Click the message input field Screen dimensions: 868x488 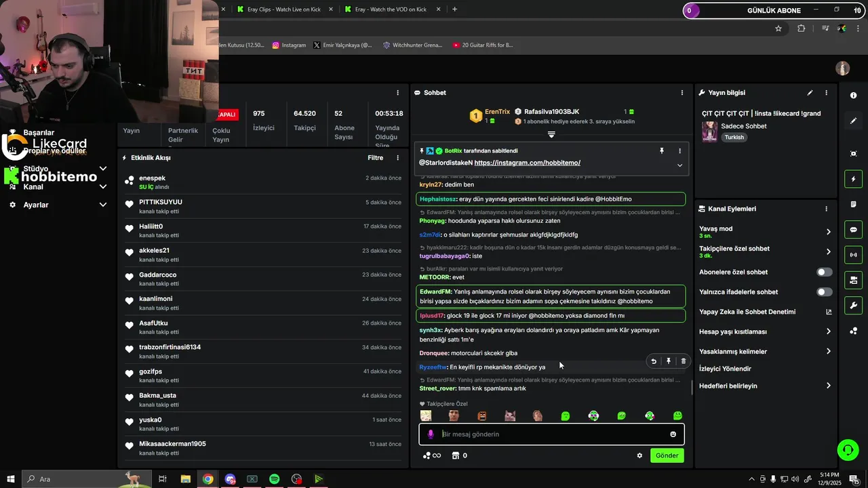(551, 434)
